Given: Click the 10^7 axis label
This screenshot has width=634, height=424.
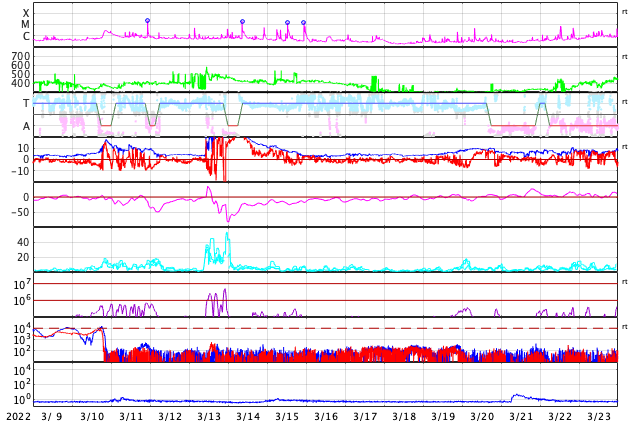Looking at the screenshot, I should [x=22, y=284].
